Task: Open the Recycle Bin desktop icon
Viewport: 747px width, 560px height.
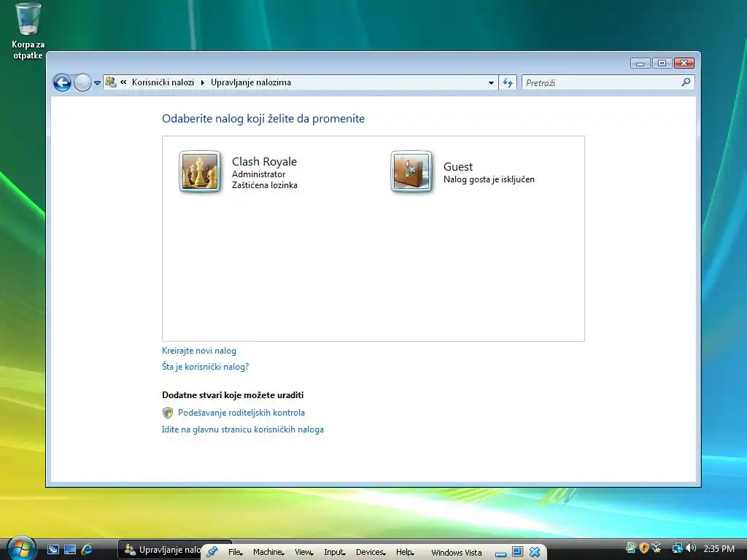Action: coord(28,31)
